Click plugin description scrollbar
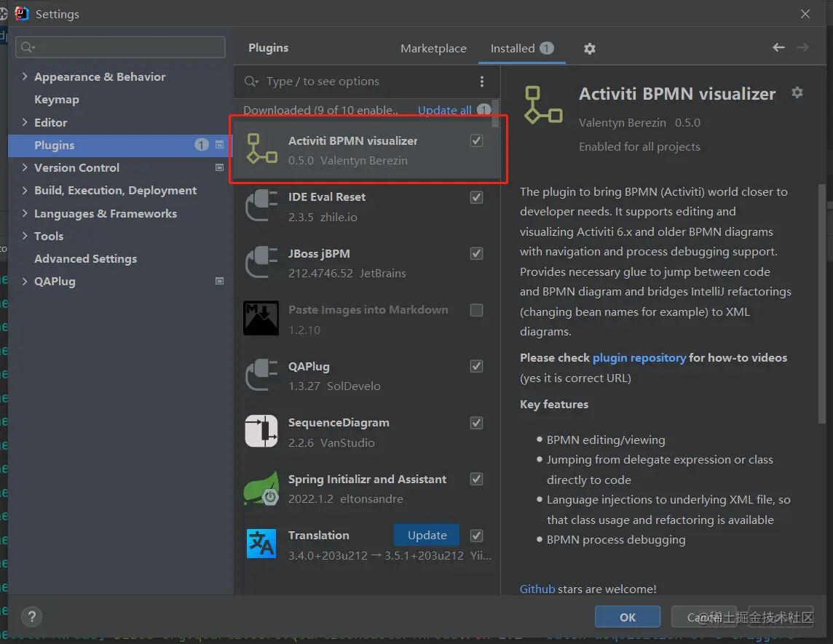The image size is (833, 644). 822,303
